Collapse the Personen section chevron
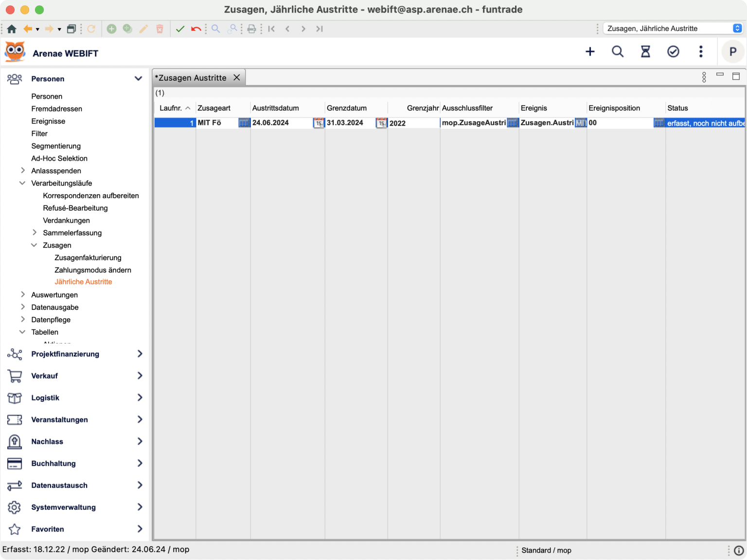Image resolution: width=747 pixels, height=560 pixels. [x=138, y=79]
